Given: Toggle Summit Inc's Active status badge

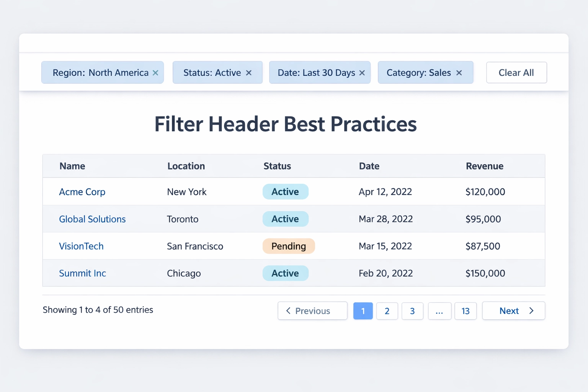Looking at the screenshot, I should [285, 273].
